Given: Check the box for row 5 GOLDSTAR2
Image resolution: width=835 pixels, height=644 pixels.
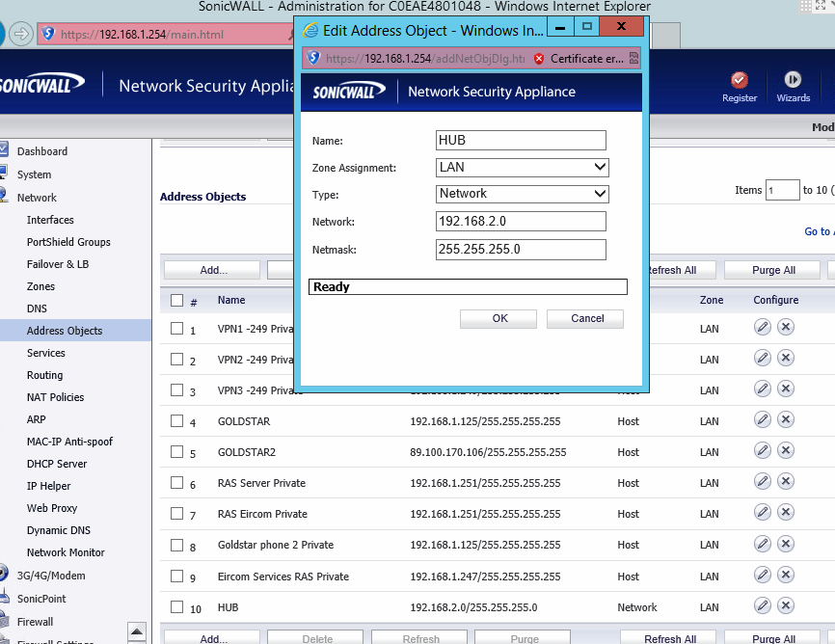Looking at the screenshot, I should [x=176, y=452].
